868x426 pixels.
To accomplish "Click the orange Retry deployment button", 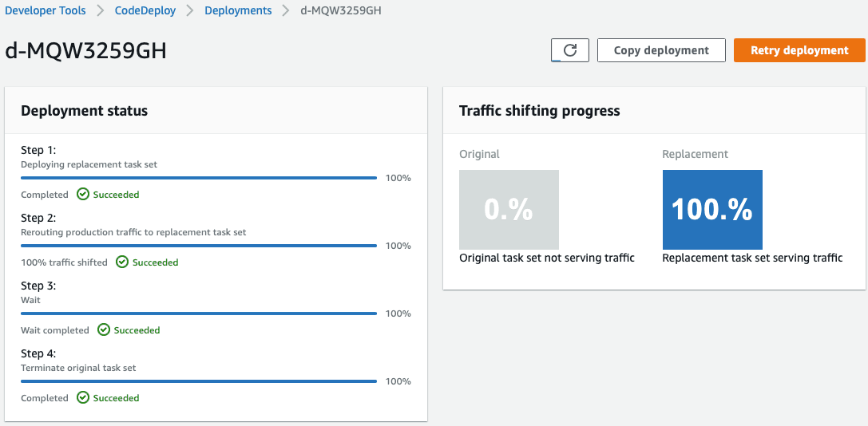I will coord(799,50).
